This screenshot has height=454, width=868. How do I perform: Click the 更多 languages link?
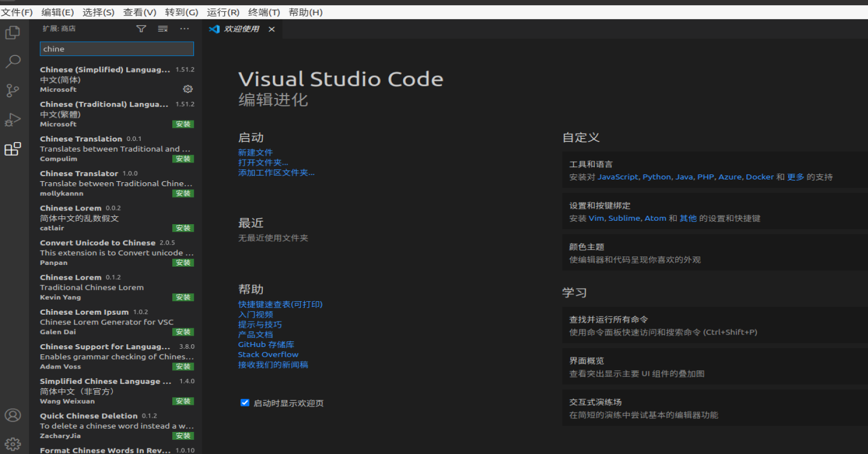(795, 177)
